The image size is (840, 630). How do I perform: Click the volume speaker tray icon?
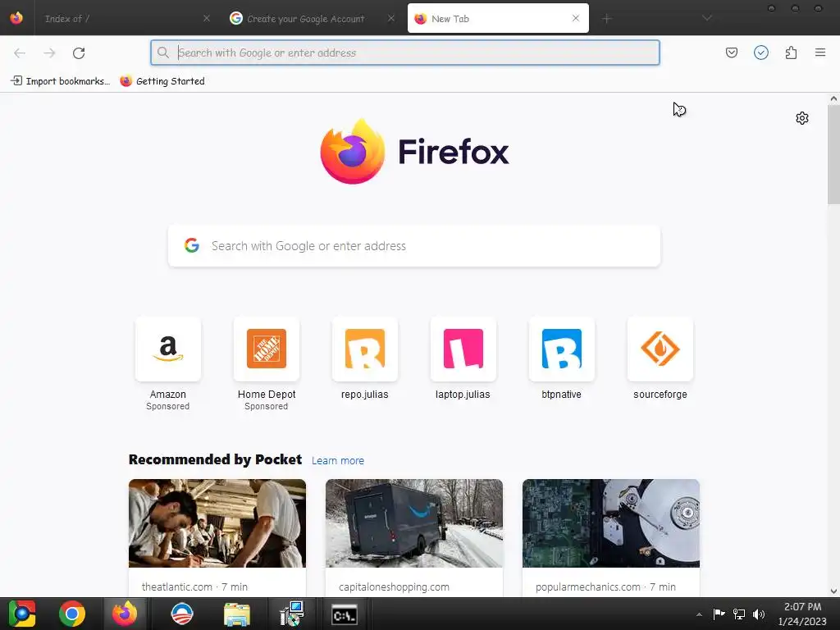coord(759,614)
